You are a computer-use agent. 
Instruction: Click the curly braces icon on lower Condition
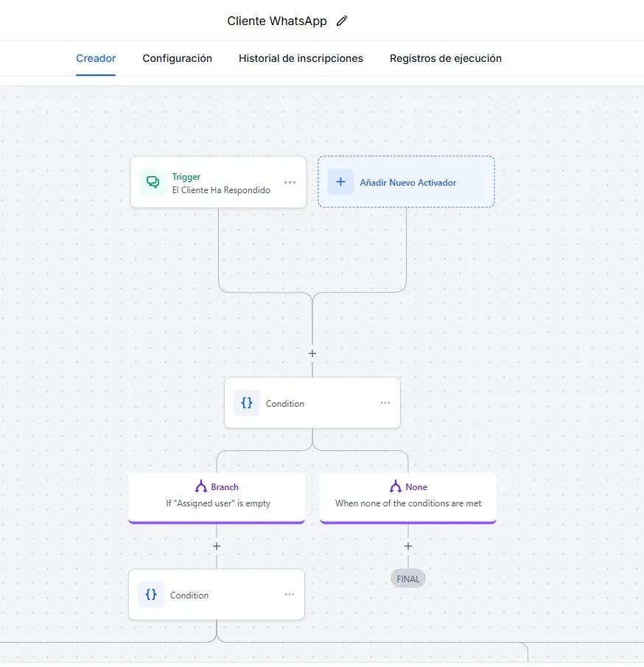click(x=151, y=595)
